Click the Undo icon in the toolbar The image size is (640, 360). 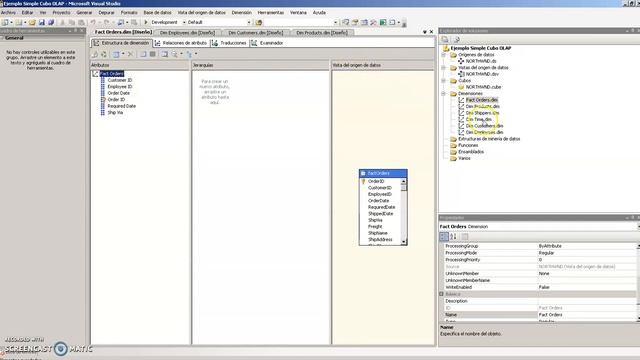pos(93,22)
